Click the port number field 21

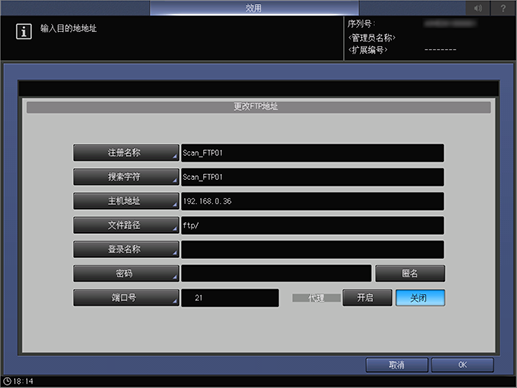pos(230,298)
